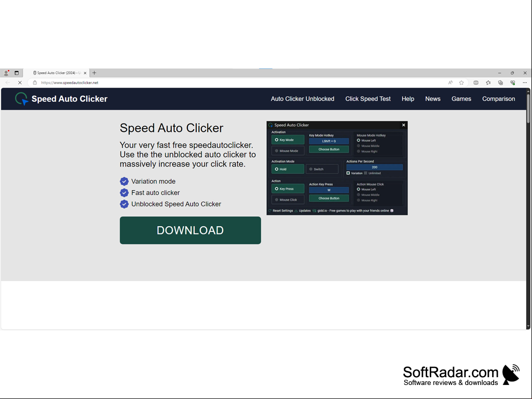Viewport: 532px width, 399px height.
Task: Click the "Unblocked Speed Auto Clicker" feature text
Action: [x=176, y=204]
